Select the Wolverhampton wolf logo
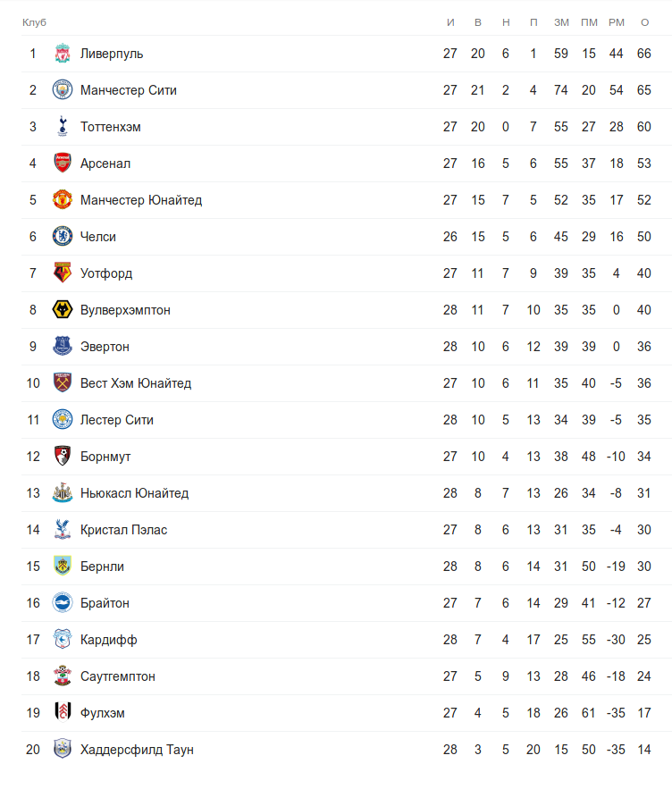672x789 pixels. 62,310
